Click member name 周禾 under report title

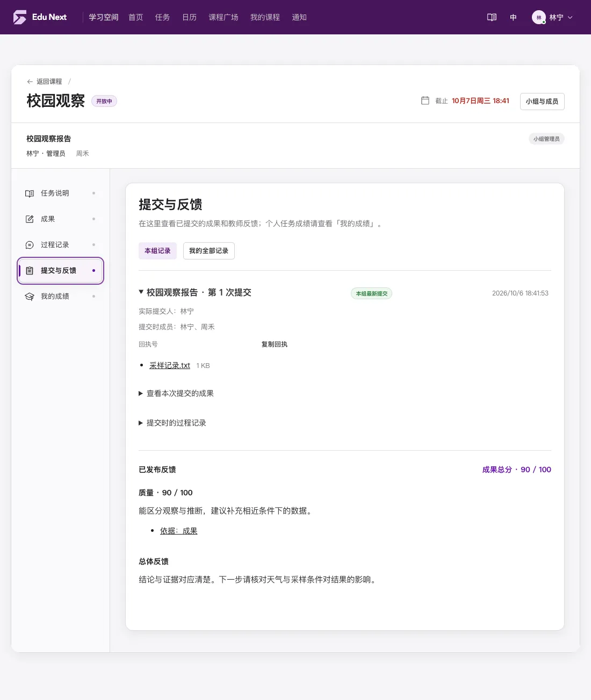coord(83,154)
